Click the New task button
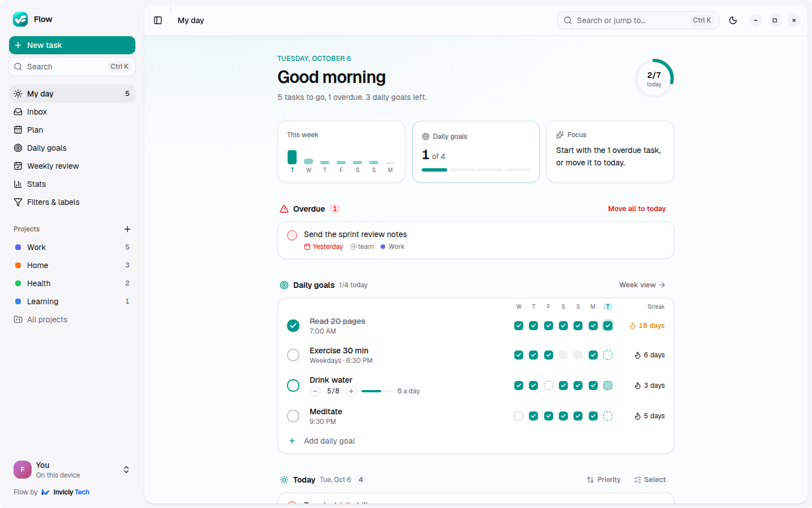The width and height of the screenshot is (812, 508). (72, 45)
